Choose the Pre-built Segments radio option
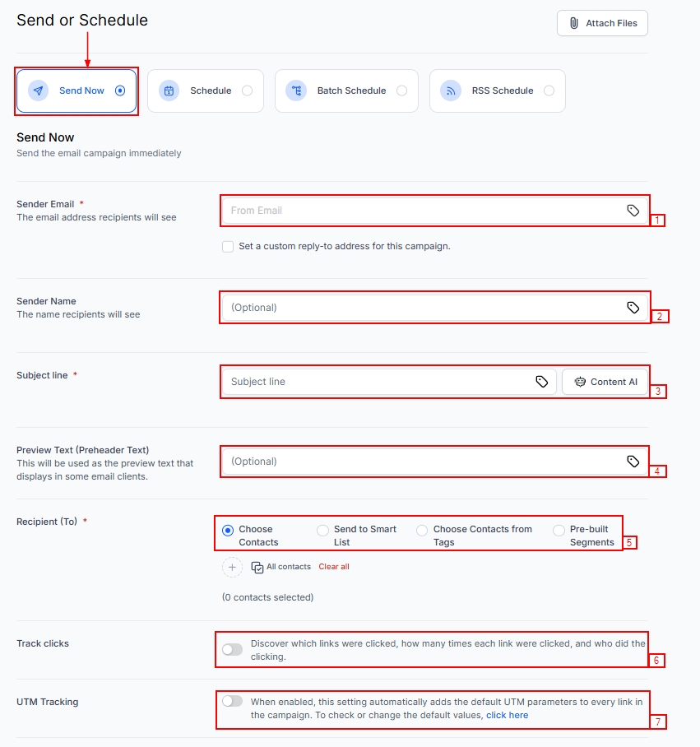The image size is (700, 747). tap(559, 531)
